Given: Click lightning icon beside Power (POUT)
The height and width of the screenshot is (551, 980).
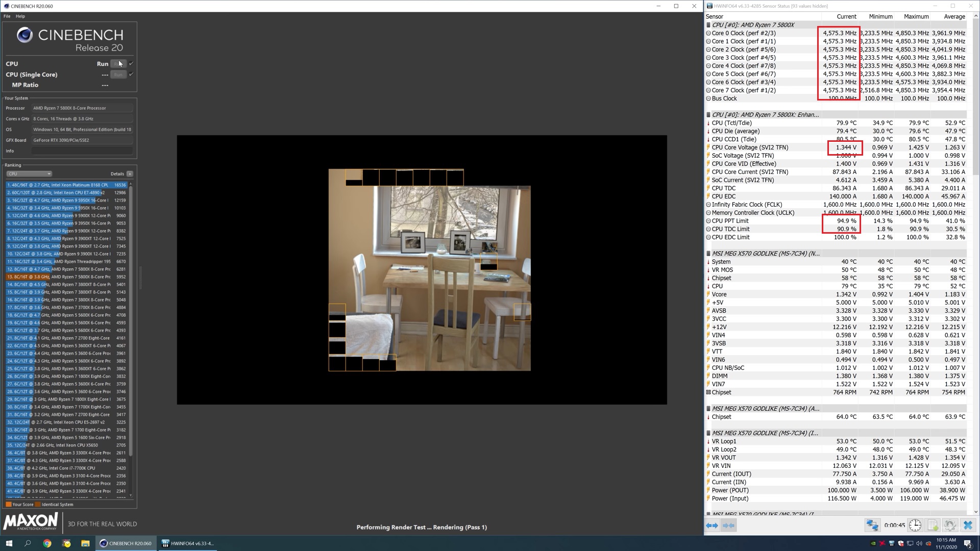Looking at the screenshot, I should point(708,490).
